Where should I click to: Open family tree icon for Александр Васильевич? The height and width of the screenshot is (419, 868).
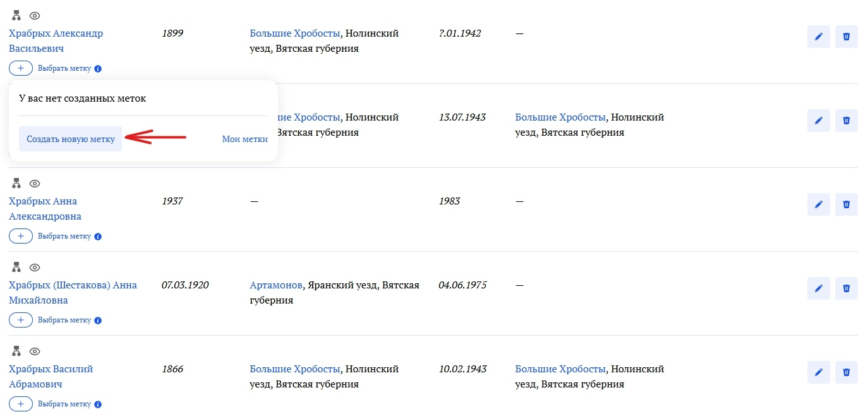point(16,16)
